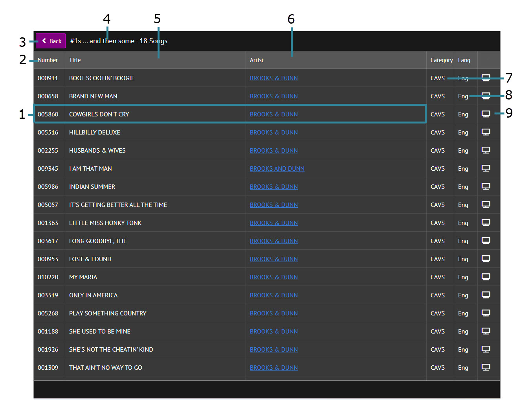
Task: Open artist link for INDIAN SUMMER row
Action: tap(274, 187)
